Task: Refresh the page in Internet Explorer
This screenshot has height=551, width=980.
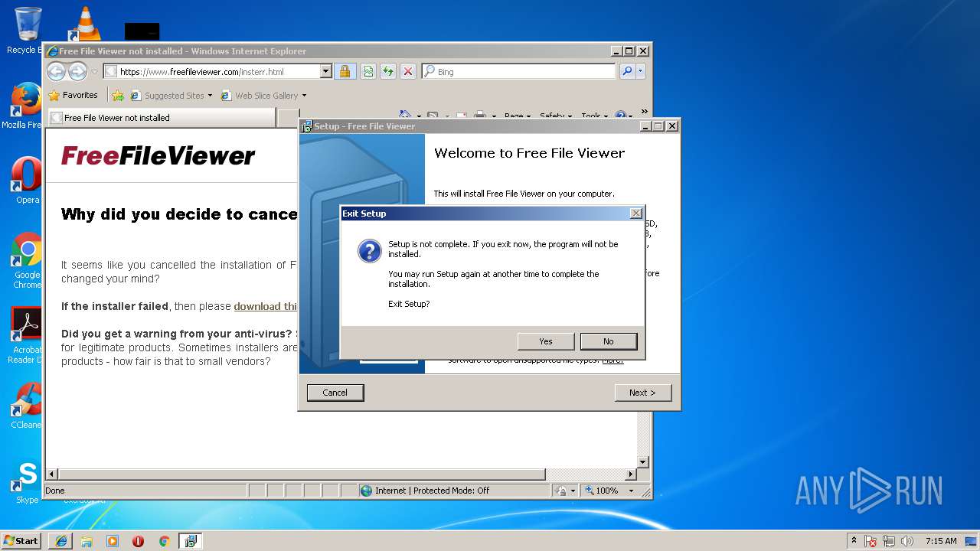Action: pos(388,71)
